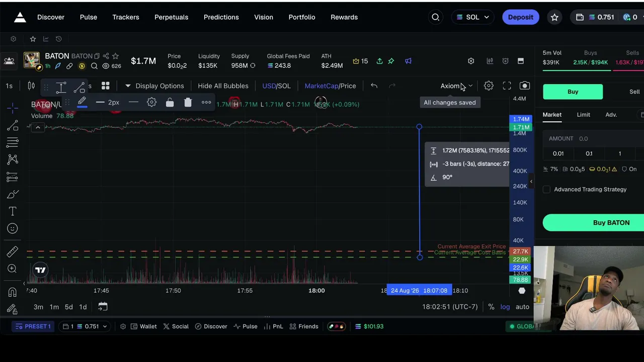Switch chart between USD and SOL
644x362 pixels.
point(276,86)
